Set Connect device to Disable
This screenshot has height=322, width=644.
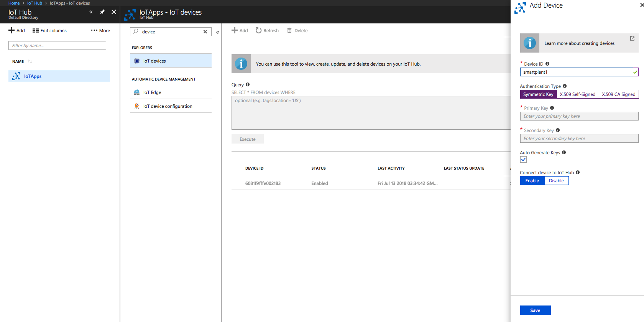[556, 181]
